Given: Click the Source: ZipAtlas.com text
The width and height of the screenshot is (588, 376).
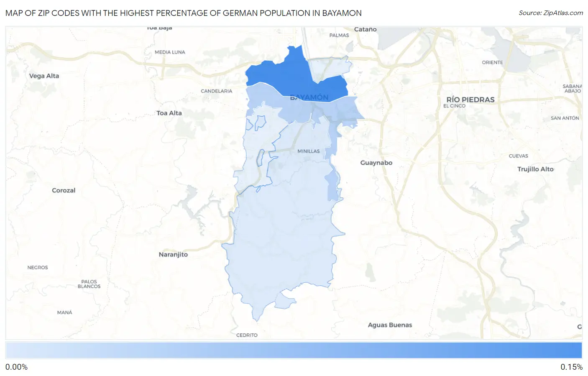Looking at the screenshot, I should click(551, 13).
